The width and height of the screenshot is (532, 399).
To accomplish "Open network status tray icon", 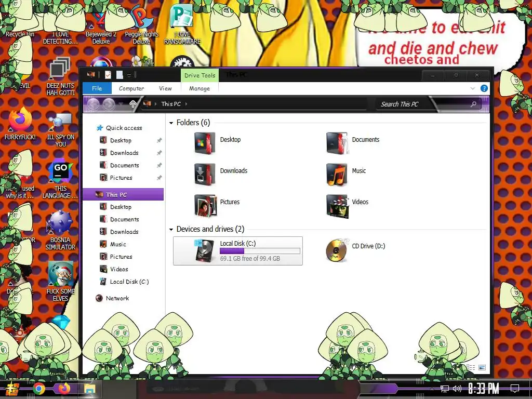I will pyautogui.click(x=445, y=389).
